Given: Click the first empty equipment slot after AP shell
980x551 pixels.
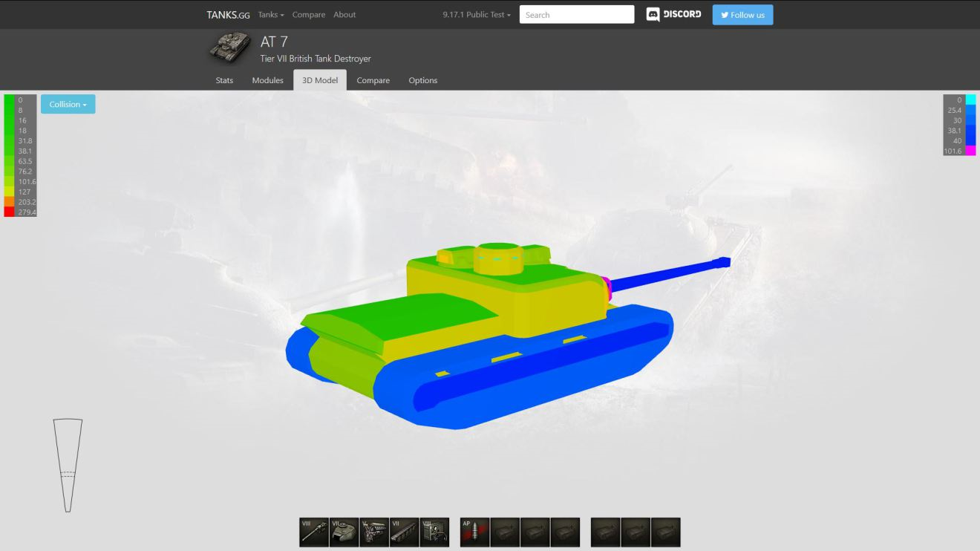Looking at the screenshot, I should 505,532.
